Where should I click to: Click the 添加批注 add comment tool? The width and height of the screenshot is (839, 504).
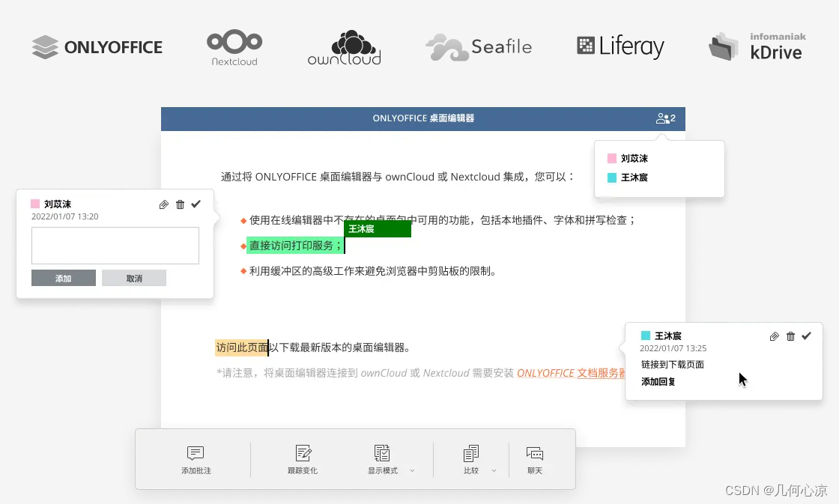tap(196, 460)
